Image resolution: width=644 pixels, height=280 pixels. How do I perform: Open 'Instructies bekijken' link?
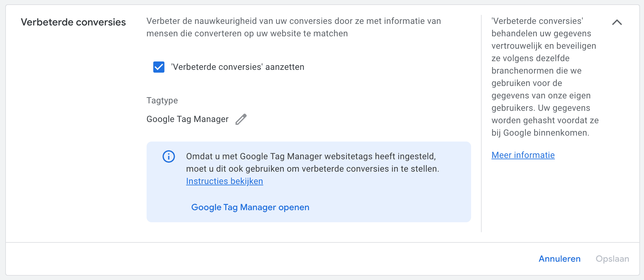click(224, 181)
